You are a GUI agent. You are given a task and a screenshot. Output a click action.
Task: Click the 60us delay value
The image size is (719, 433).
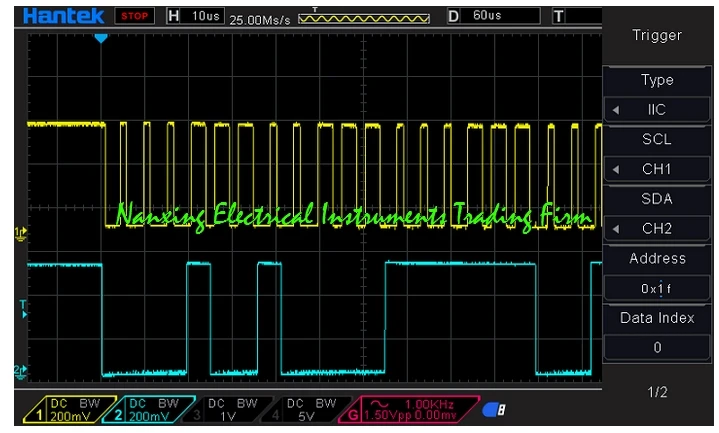(x=487, y=16)
